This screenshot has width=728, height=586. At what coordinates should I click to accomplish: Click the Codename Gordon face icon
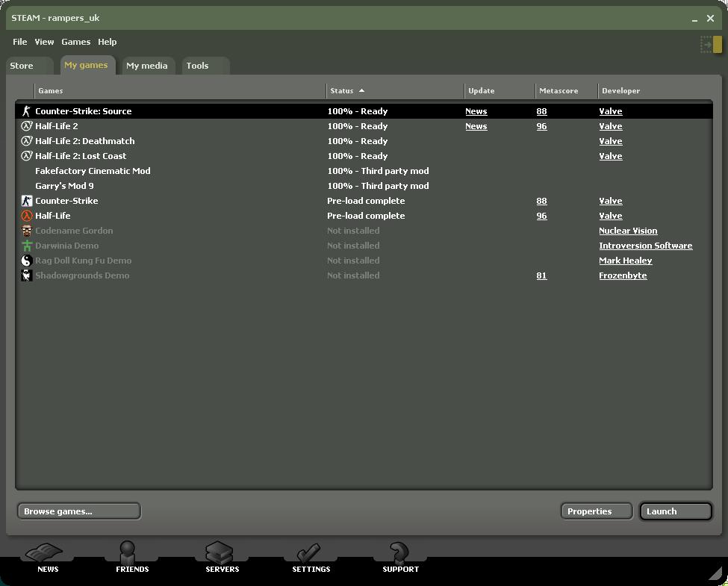pyautogui.click(x=26, y=231)
